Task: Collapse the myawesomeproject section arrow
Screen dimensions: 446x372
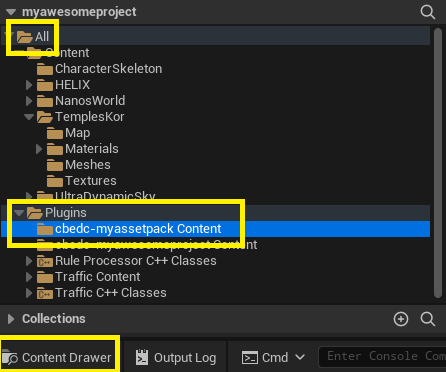Action: pyautogui.click(x=11, y=12)
